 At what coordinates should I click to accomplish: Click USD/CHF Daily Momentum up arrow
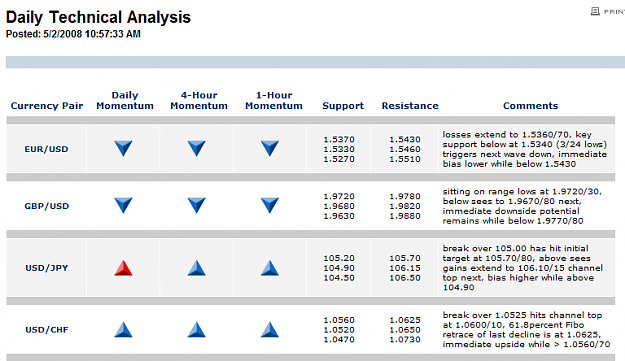tap(123, 330)
